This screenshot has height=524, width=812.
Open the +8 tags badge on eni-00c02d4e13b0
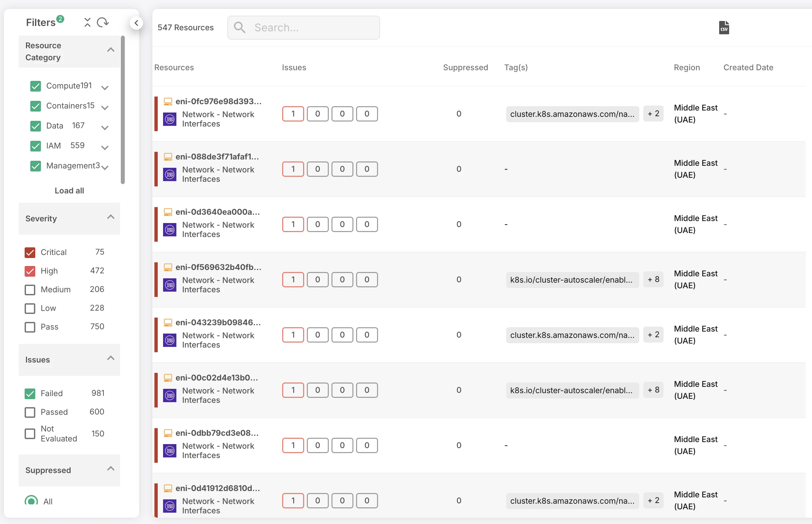pyautogui.click(x=653, y=390)
